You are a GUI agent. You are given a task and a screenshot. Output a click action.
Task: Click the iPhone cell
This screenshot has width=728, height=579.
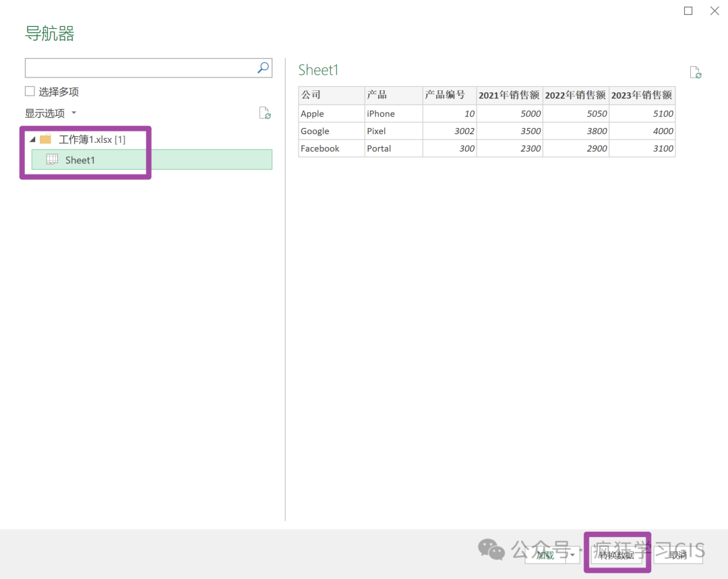(x=394, y=114)
